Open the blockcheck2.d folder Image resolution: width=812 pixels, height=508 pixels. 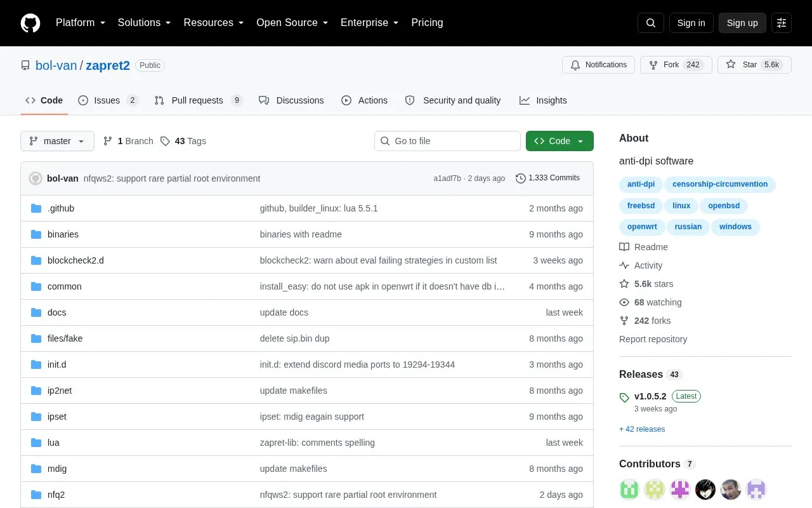(75, 260)
